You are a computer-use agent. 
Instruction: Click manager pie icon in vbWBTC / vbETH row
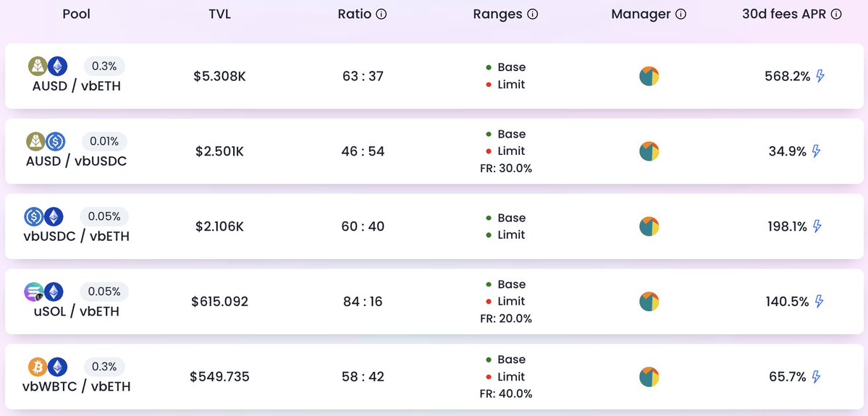tap(649, 377)
